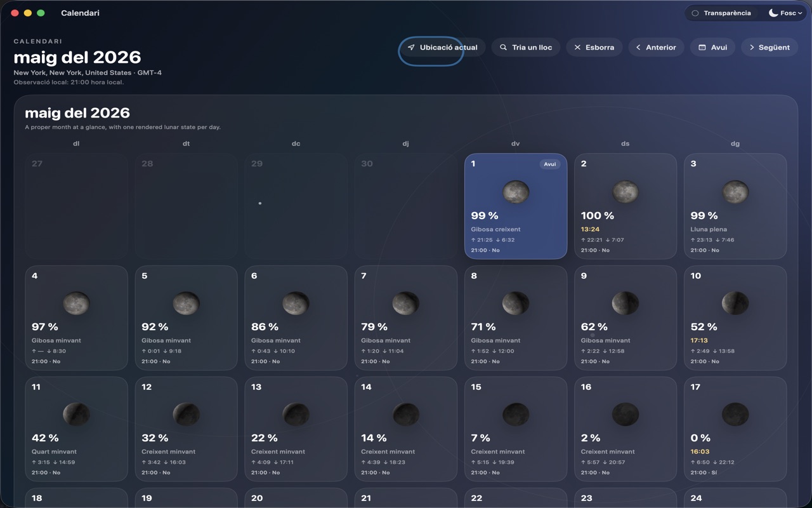Click the Esborra button label
This screenshot has height=508, width=812.
(x=599, y=48)
